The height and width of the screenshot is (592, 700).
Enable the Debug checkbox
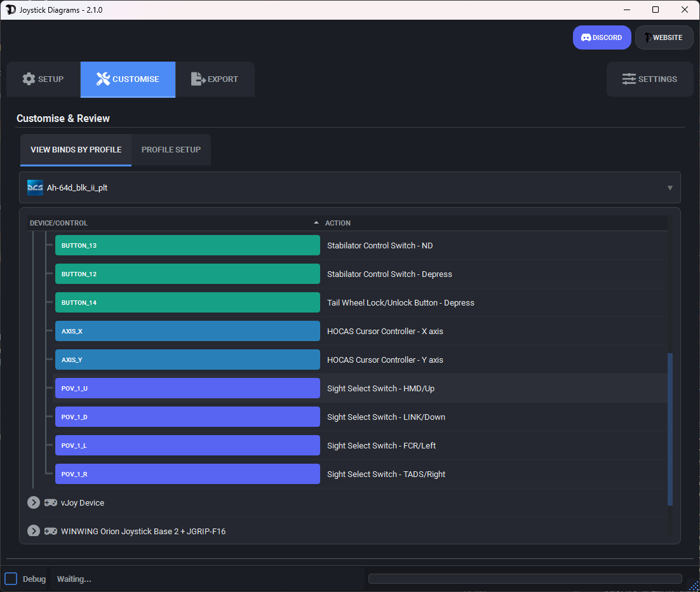10,579
